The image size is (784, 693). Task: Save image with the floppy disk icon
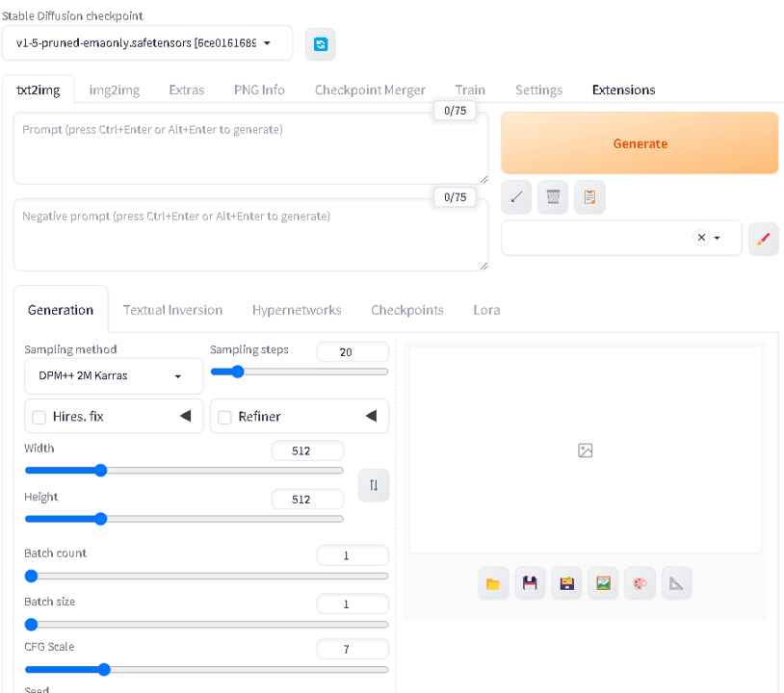click(x=530, y=583)
